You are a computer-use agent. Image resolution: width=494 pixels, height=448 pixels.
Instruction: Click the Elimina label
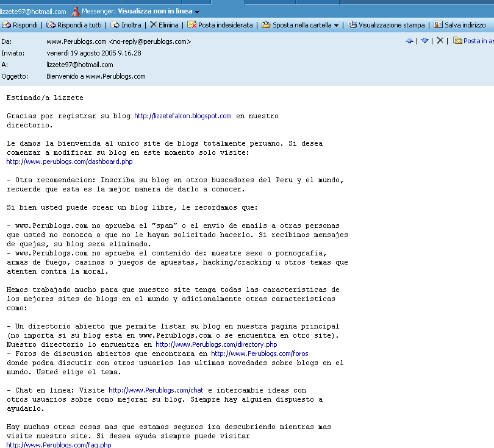coord(168,25)
